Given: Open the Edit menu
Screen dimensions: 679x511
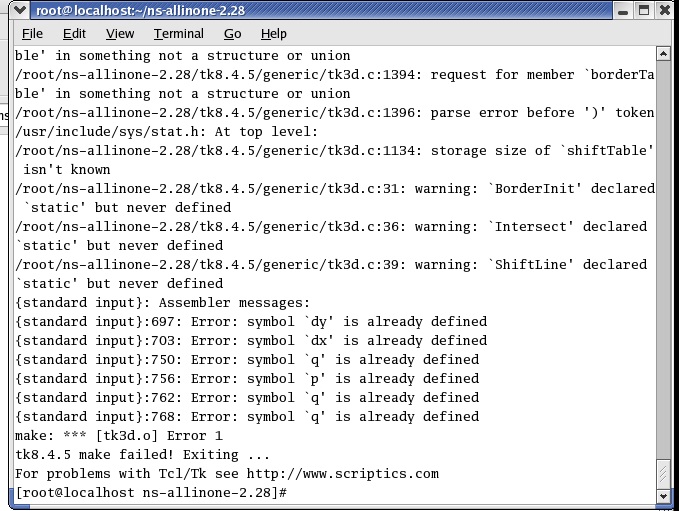Looking at the screenshot, I should click(x=74, y=34).
